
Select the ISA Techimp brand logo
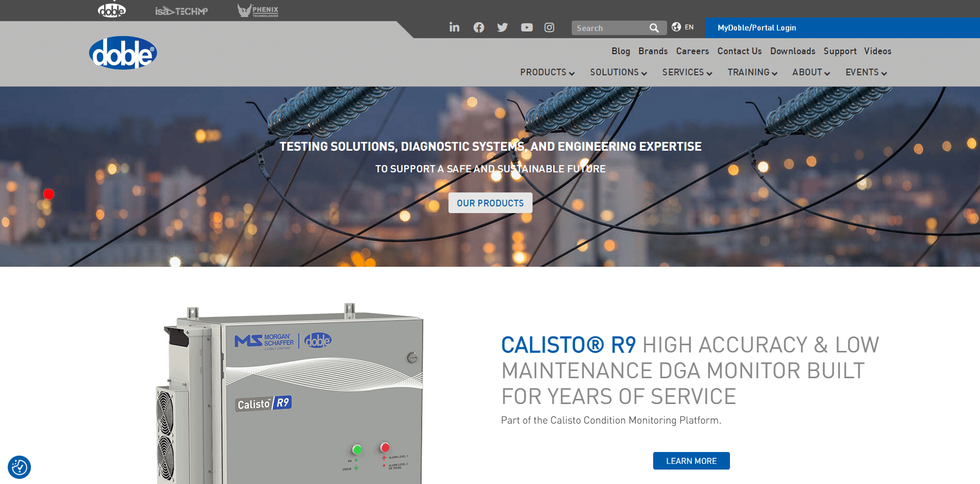pos(181,11)
